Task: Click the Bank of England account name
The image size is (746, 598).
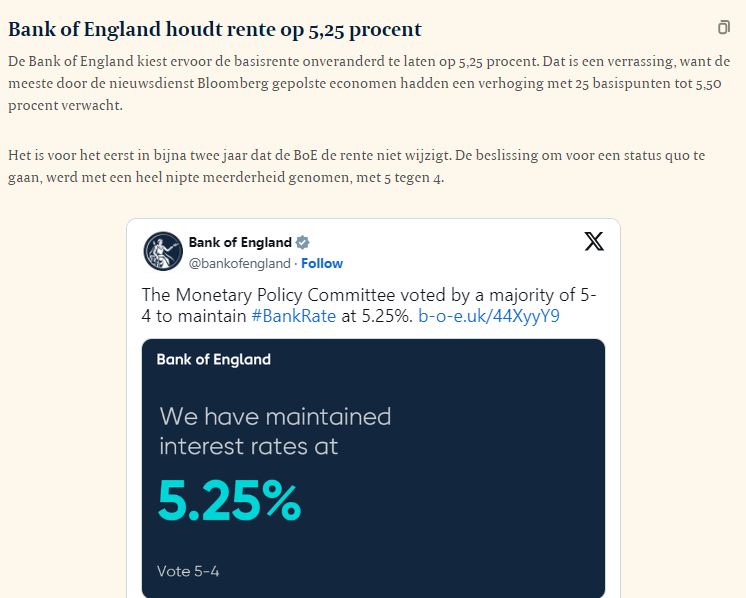Action: tap(240, 243)
